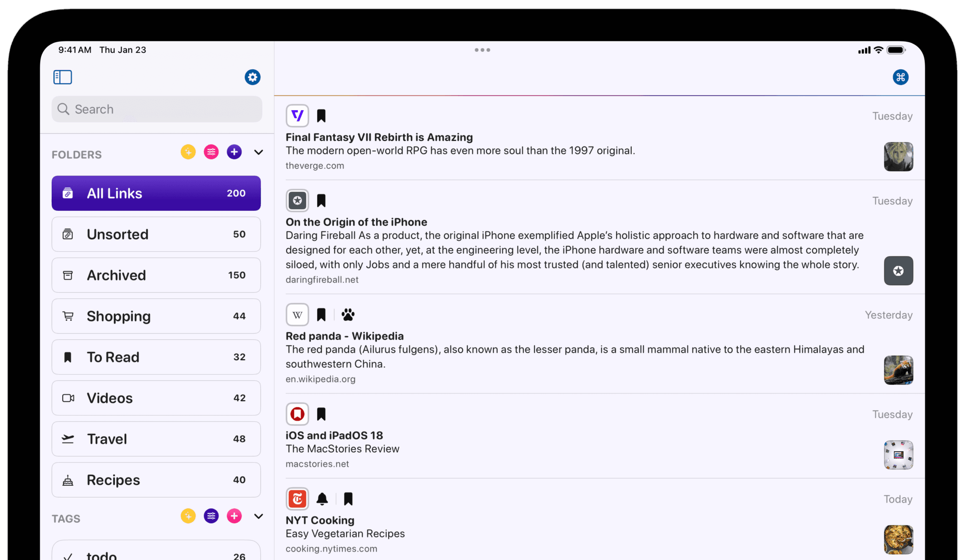Add a tag with the pink plus icon
The width and height of the screenshot is (965, 560).
coord(234,516)
